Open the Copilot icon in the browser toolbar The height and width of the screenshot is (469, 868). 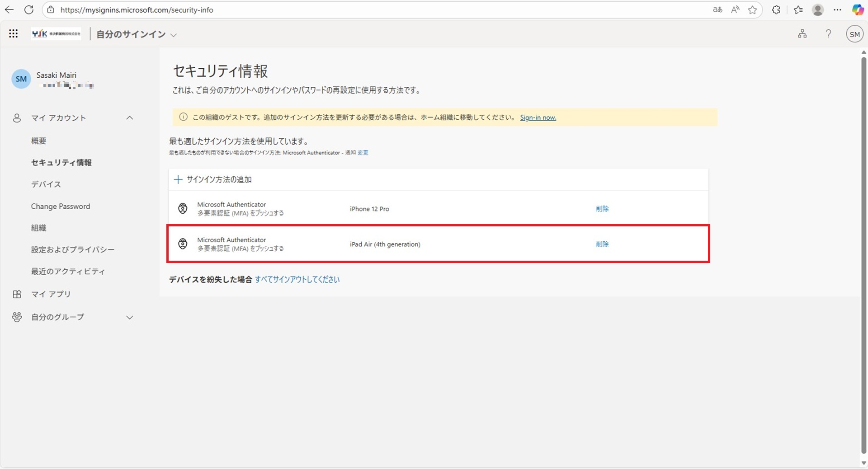coord(858,10)
